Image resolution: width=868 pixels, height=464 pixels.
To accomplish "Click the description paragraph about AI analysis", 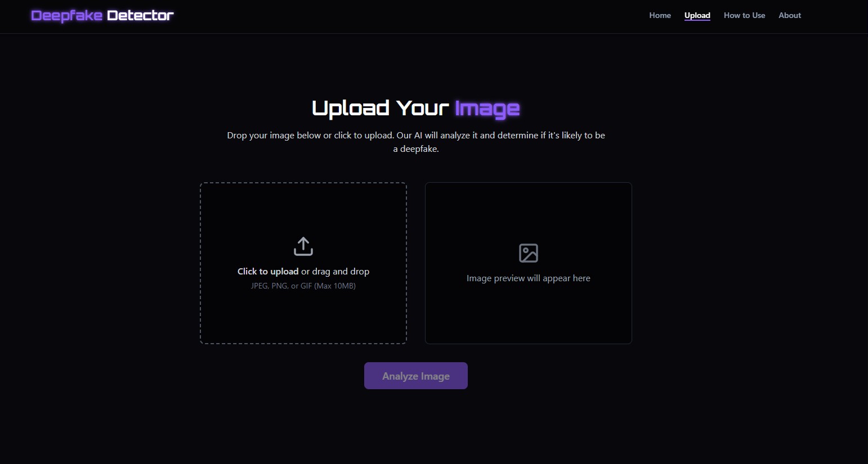I will 416,142.
